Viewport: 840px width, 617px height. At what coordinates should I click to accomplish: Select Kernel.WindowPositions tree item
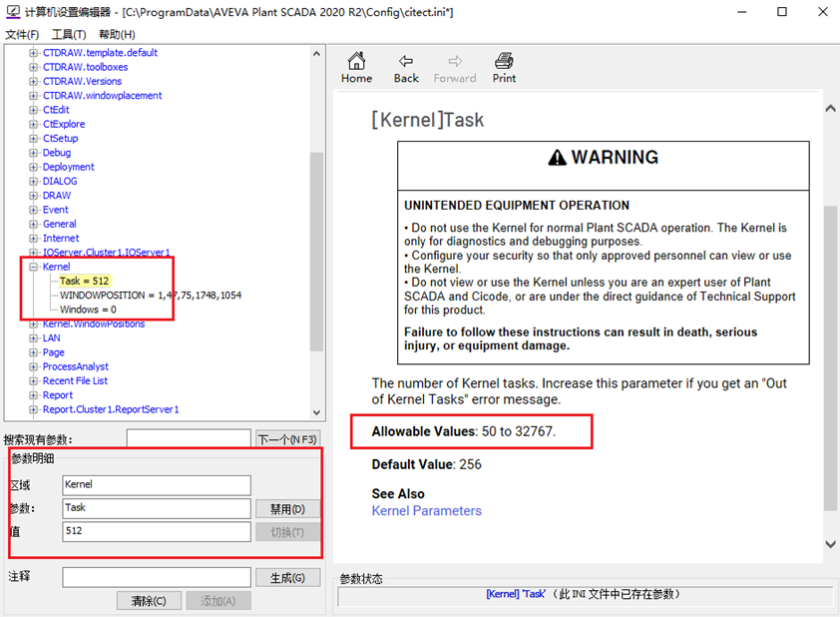pos(94,323)
